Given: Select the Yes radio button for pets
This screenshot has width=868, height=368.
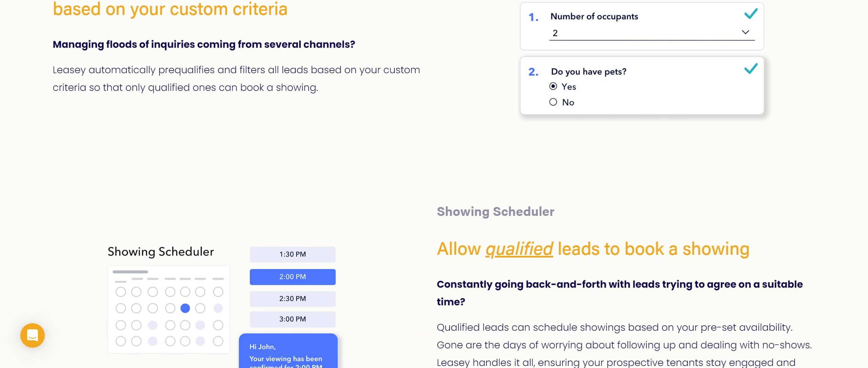Looking at the screenshot, I should tap(553, 86).
